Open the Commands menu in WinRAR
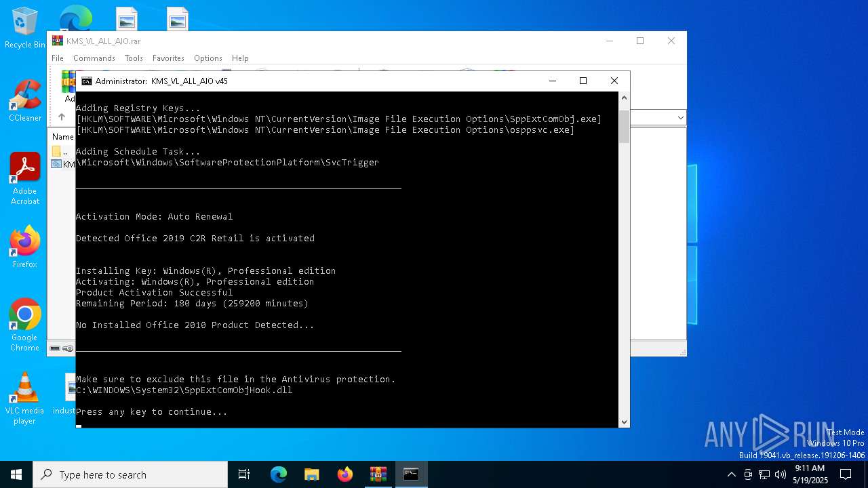Screen dimensions: 868x488 (94, 58)
